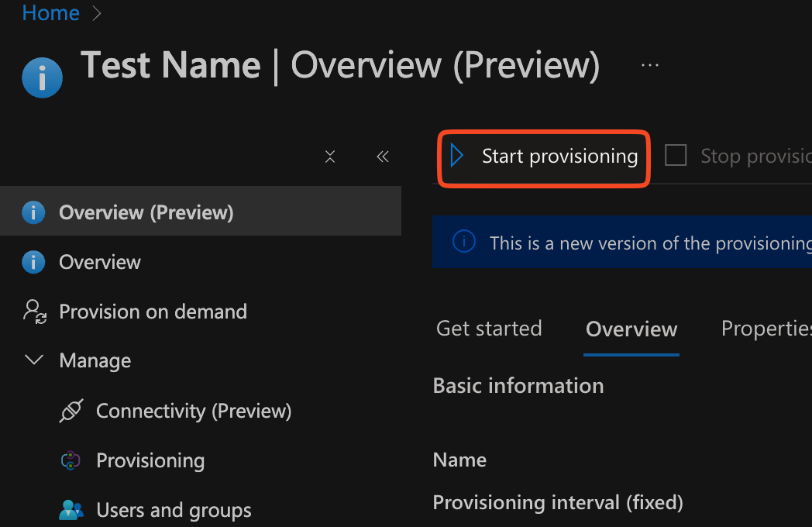Screen dimensions: 812x527
Task: Click the Home breadcrumb link
Action: [x=50, y=13]
